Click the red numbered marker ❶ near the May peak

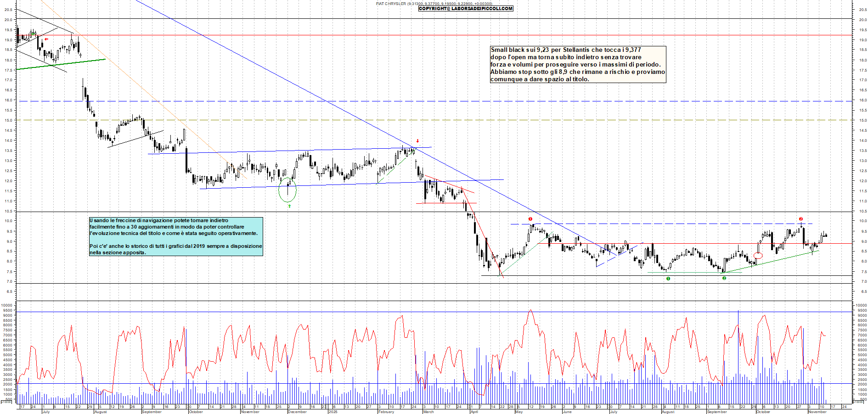(x=530, y=219)
